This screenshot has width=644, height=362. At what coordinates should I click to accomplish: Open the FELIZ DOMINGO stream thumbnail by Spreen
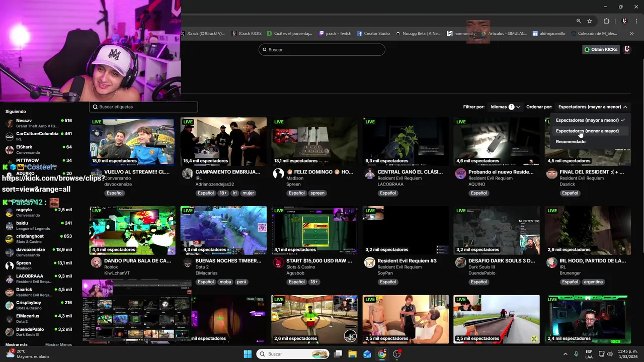click(314, 141)
